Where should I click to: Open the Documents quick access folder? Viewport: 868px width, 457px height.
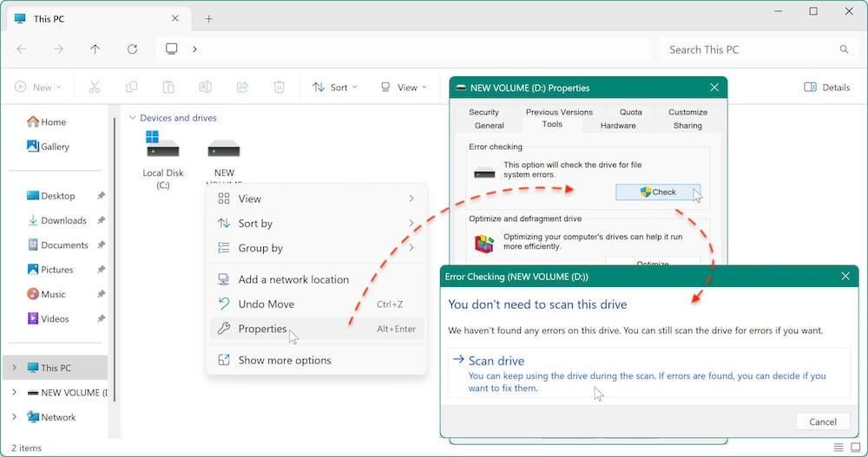[x=57, y=245]
